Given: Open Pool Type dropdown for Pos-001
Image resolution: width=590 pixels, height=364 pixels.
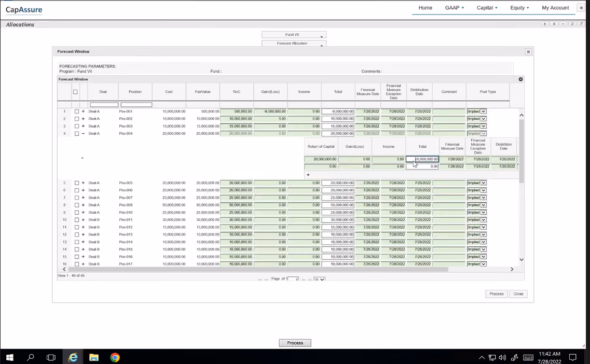Looking at the screenshot, I should coord(477,111).
